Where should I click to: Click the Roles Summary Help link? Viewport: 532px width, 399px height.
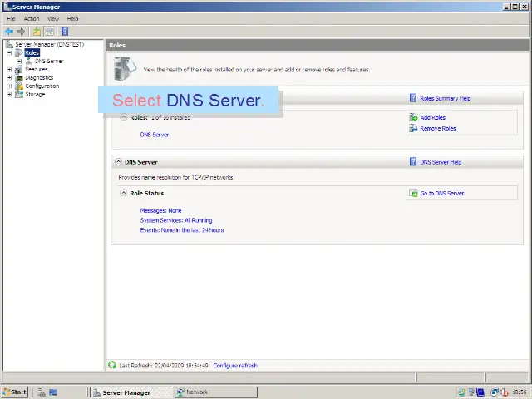tap(446, 98)
